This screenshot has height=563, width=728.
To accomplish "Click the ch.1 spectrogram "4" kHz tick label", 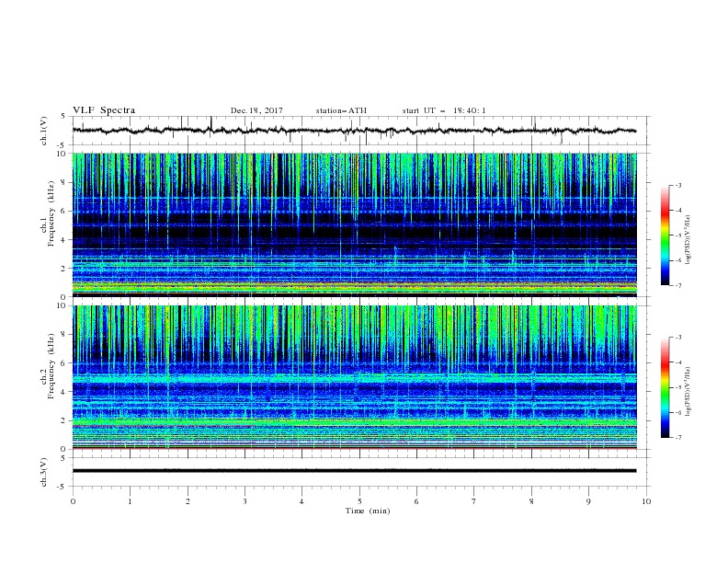I will click(64, 240).
